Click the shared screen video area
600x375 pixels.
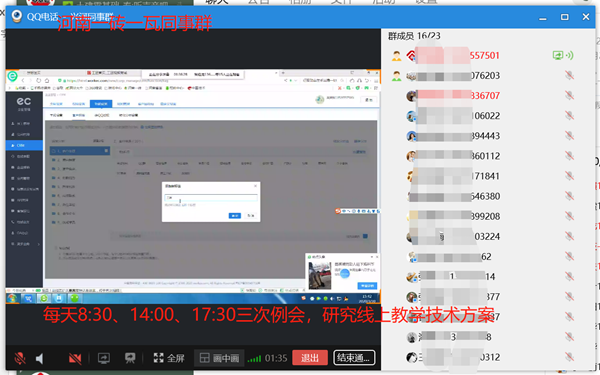pos(193,186)
